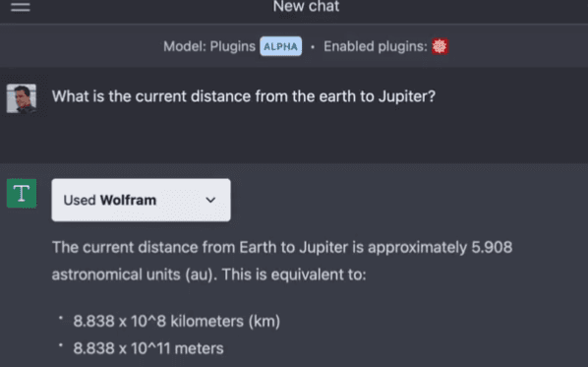Open the Used Wolfram details box

[141, 200]
